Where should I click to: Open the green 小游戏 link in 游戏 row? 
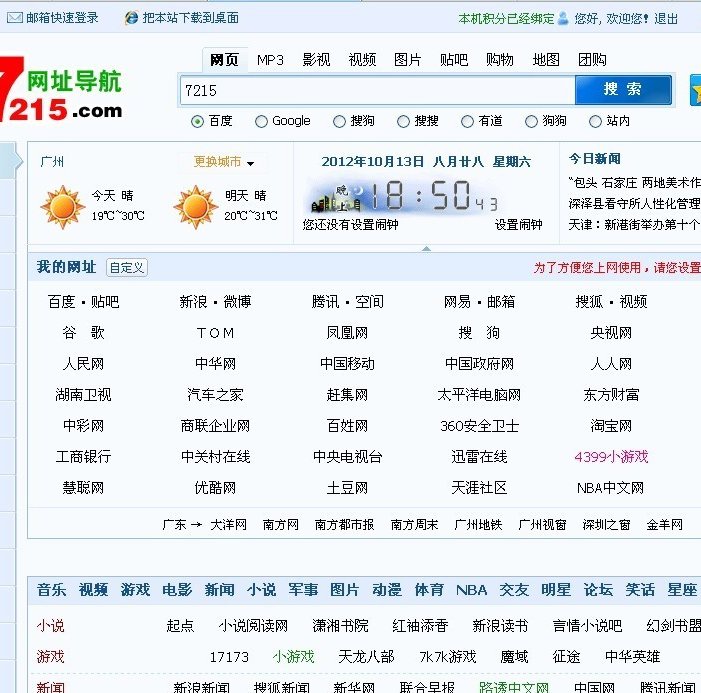pyautogui.click(x=294, y=656)
